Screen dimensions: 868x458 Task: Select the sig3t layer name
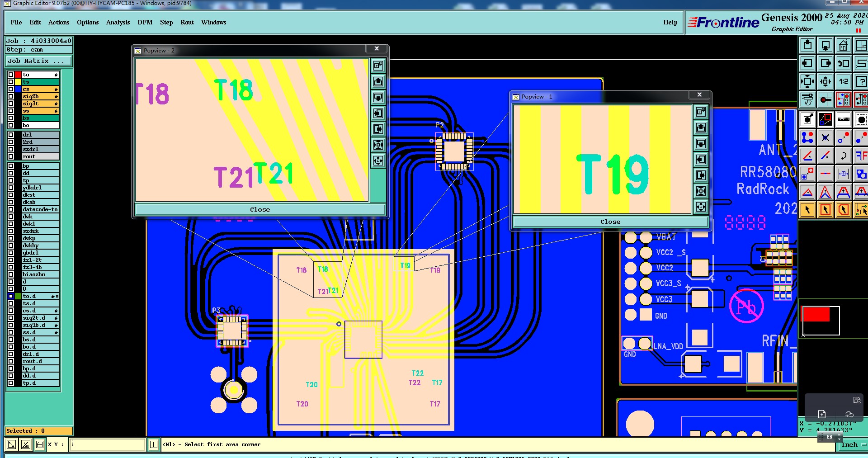pos(40,104)
